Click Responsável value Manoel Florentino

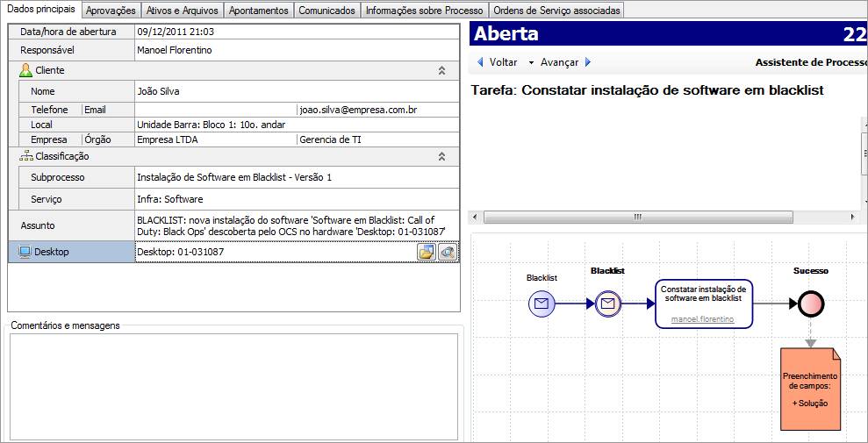pyautogui.click(x=174, y=50)
